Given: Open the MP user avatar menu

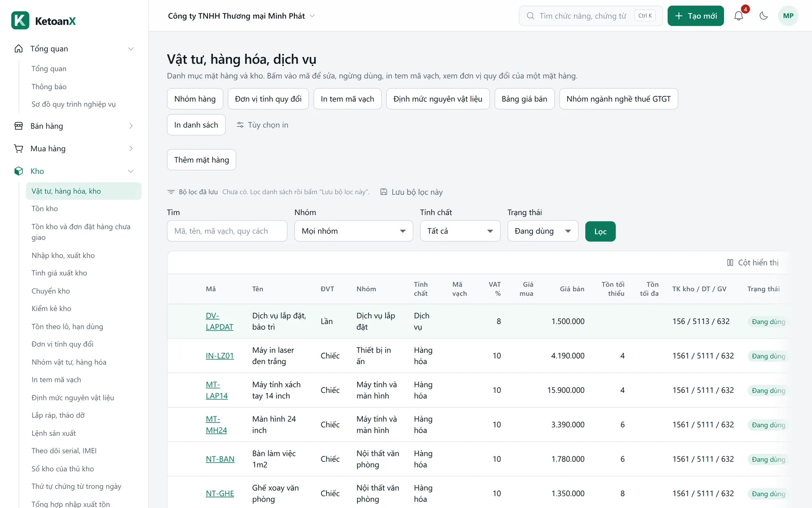Looking at the screenshot, I should coord(788,16).
